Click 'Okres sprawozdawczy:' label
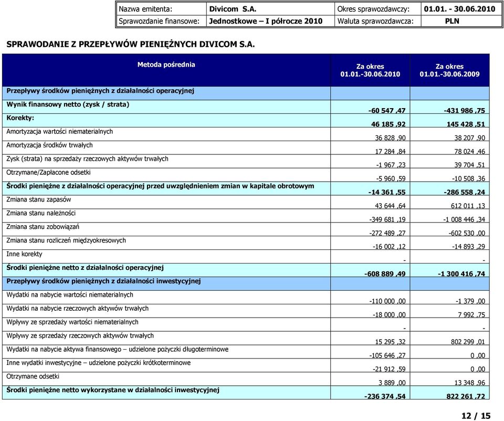This screenshot has width=504, height=421. (x=373, y=9)
